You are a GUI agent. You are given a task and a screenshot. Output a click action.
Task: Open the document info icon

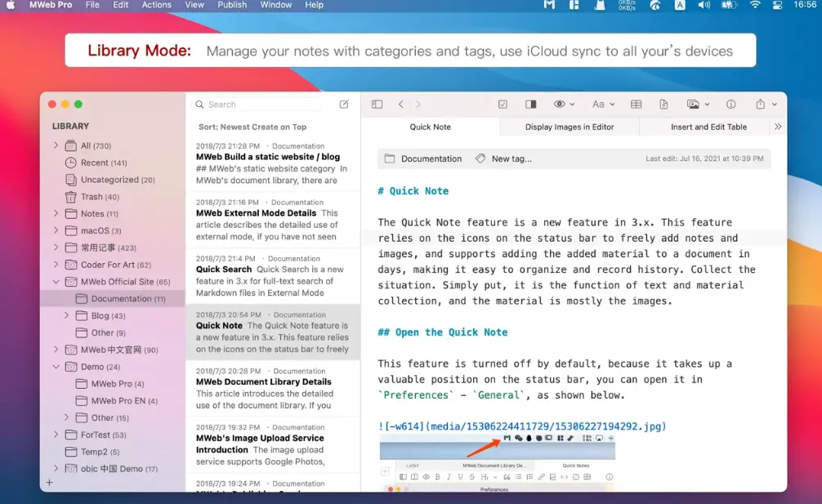tap(730, 105)
